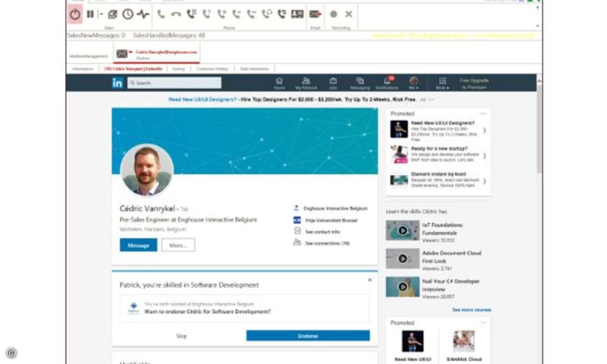The image size is (607, 364).
Task: Open the More... button on profile
Action: pos(178,245)
